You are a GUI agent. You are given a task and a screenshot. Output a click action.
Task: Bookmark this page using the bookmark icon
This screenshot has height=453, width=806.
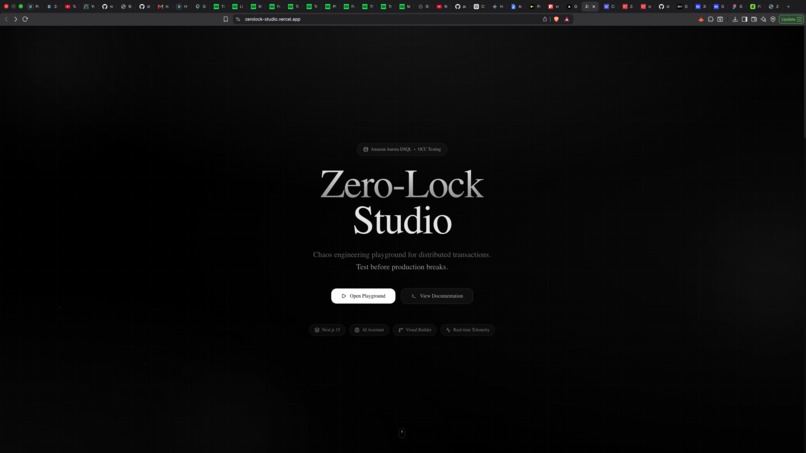[x=226, y=19]
